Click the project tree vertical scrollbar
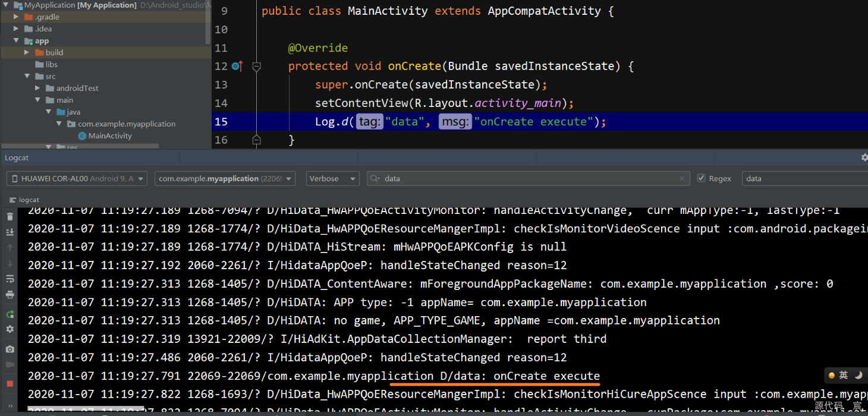This screenshot has width=868, height=416. point(208,22)
